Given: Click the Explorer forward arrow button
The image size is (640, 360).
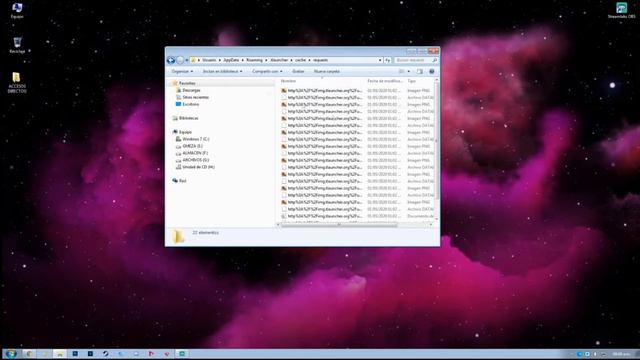Looking at the screenshot, I should pos(180,60).
